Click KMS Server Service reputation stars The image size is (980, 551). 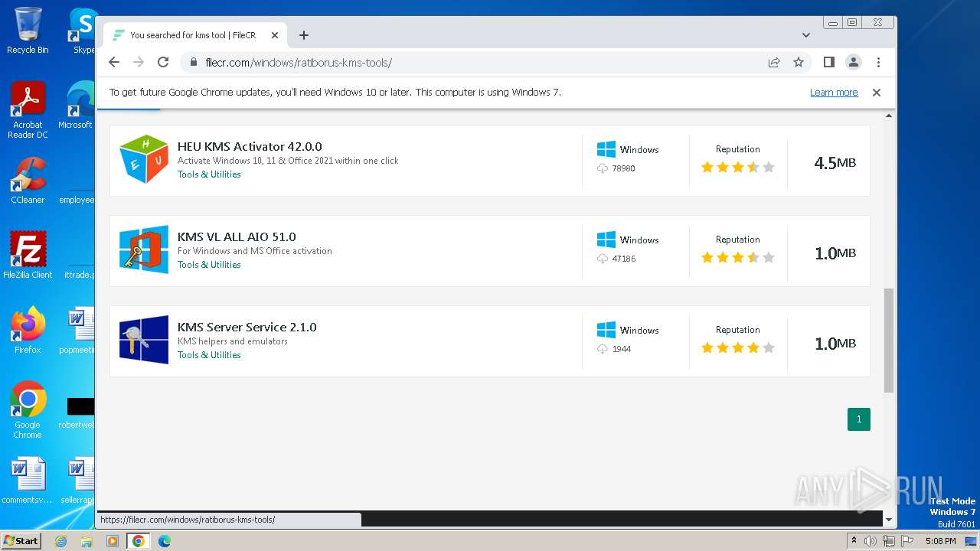tap(738, 347)
